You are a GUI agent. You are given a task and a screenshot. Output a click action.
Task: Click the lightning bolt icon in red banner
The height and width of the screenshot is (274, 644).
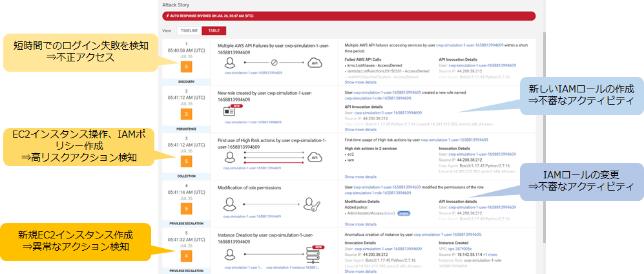click(x=167, y=16)
